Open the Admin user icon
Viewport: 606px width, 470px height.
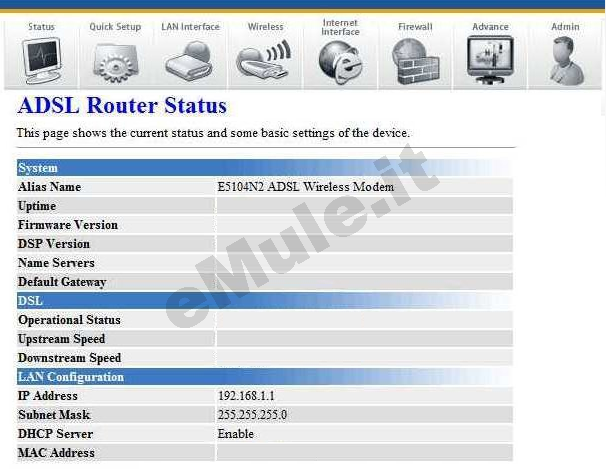(566, 61)
